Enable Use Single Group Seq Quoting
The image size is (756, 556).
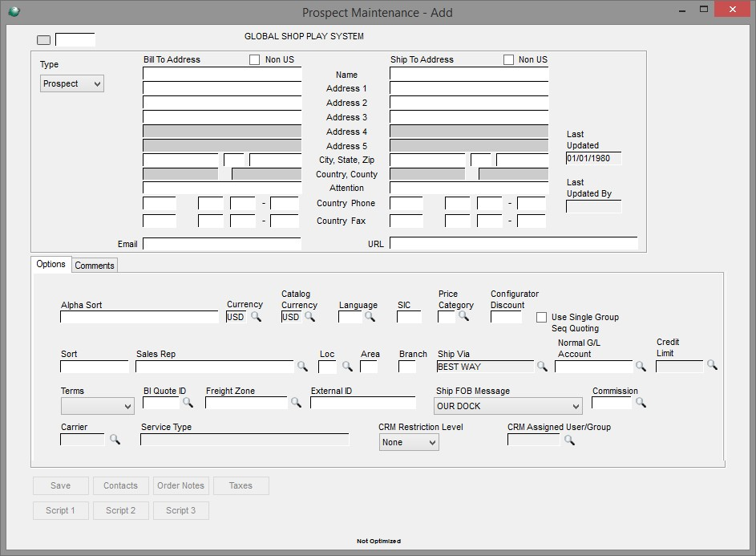[x=541, y=317]
